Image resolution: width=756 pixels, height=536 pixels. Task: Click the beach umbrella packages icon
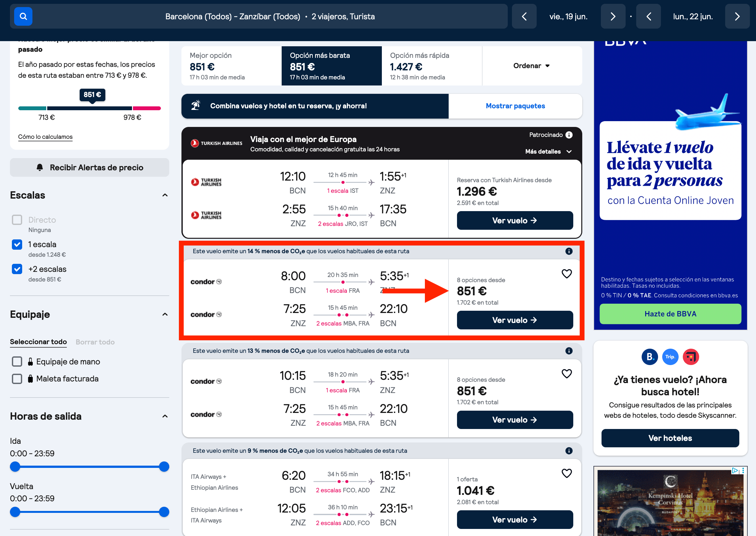coord(196,106)
